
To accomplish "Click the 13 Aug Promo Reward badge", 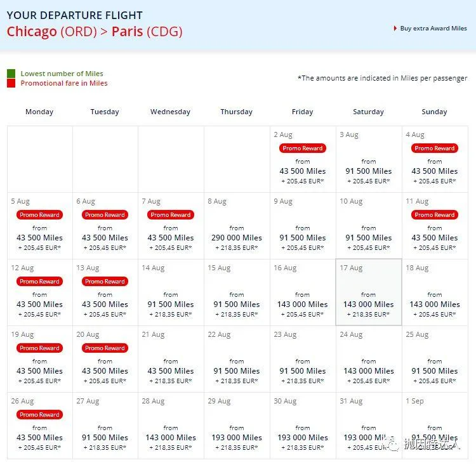I will coord(105,282).
